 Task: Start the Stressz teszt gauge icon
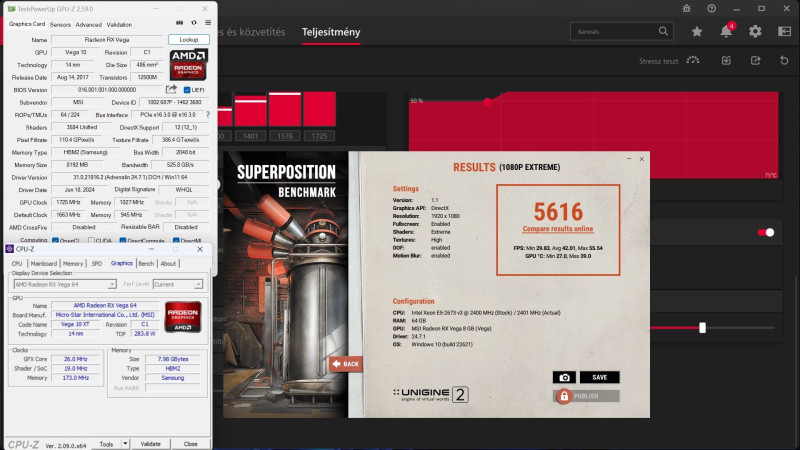(x=693, y=61)
